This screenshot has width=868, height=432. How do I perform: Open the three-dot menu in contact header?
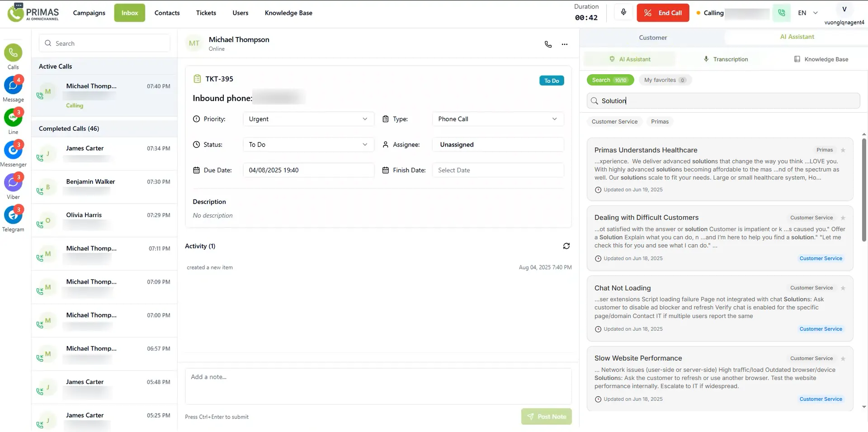point(565,44)
